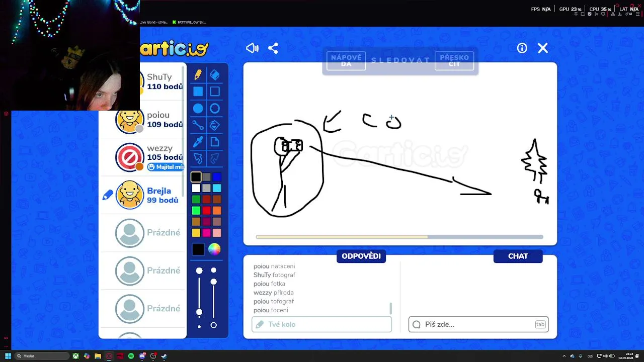Exit the room with the X icon

tap(543, 48)
